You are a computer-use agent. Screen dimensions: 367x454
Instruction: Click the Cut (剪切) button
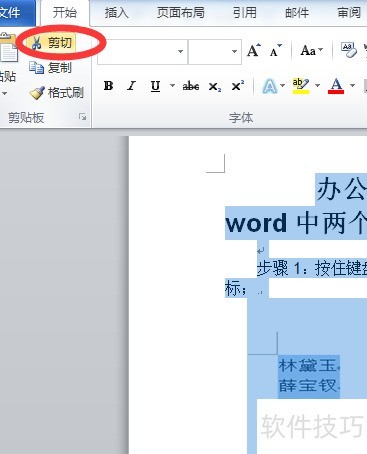click(x=51, y=42)
